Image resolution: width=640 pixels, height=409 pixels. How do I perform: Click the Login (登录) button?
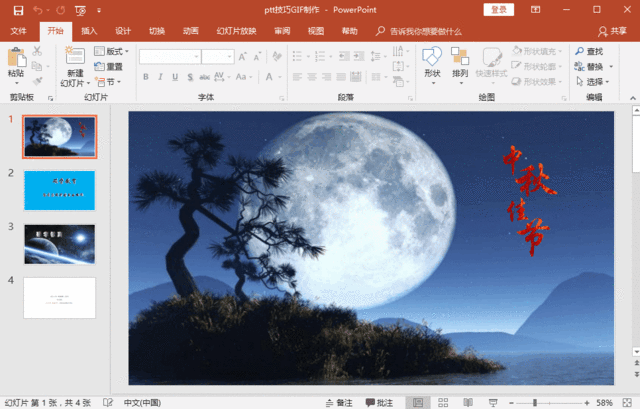499,10
